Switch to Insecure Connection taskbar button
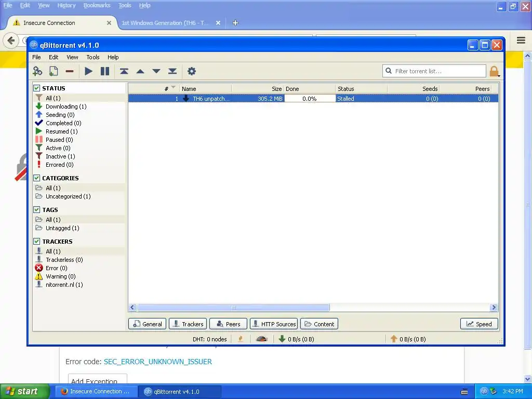The height and width of the screenshot is (399, 532). point(96,392)
